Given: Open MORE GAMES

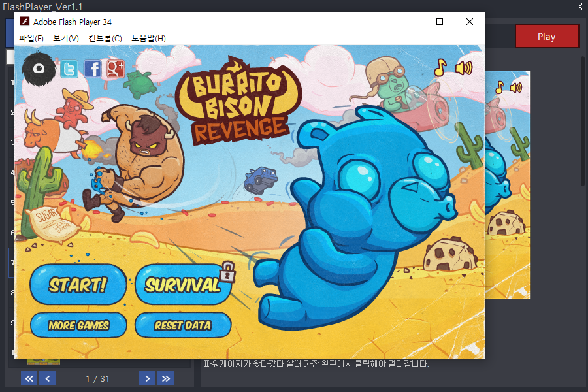Looking at the screenshot, I should pyautogui.click(x=78, y=325).
